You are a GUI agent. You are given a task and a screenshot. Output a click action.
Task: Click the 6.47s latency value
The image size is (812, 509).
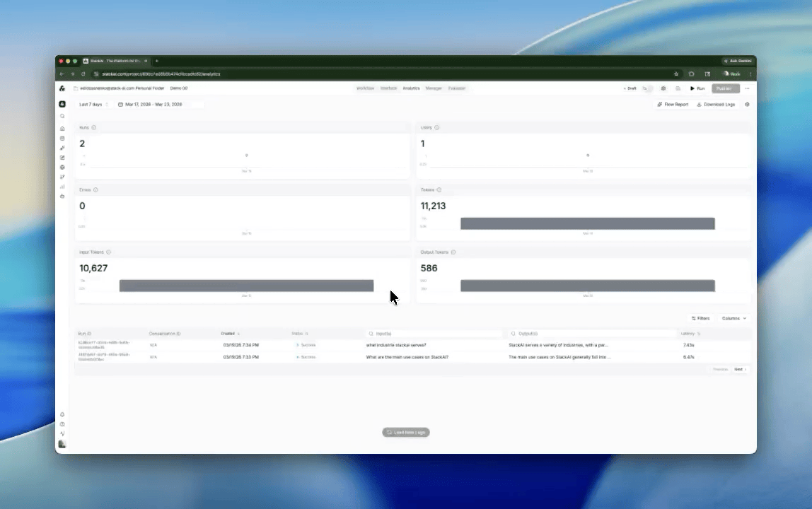pyautogui.click(x=688, y=357)
